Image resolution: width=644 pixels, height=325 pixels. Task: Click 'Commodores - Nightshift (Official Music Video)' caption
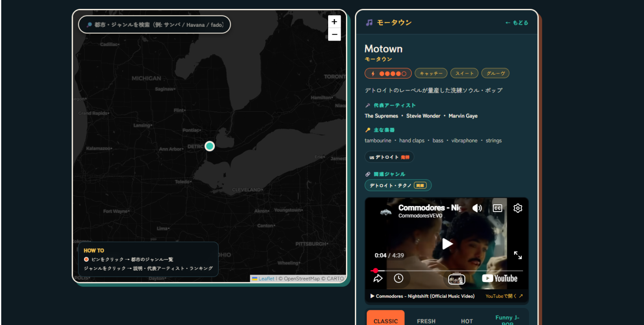tap(425, 296)
